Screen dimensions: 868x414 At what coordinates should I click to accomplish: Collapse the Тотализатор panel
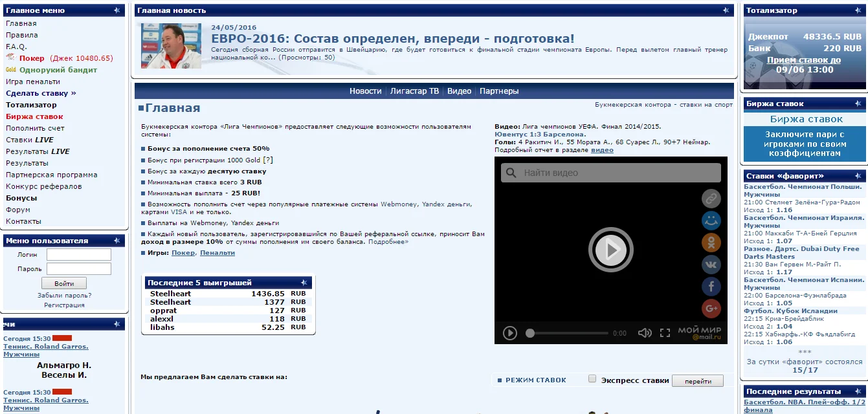pos(858,10)
